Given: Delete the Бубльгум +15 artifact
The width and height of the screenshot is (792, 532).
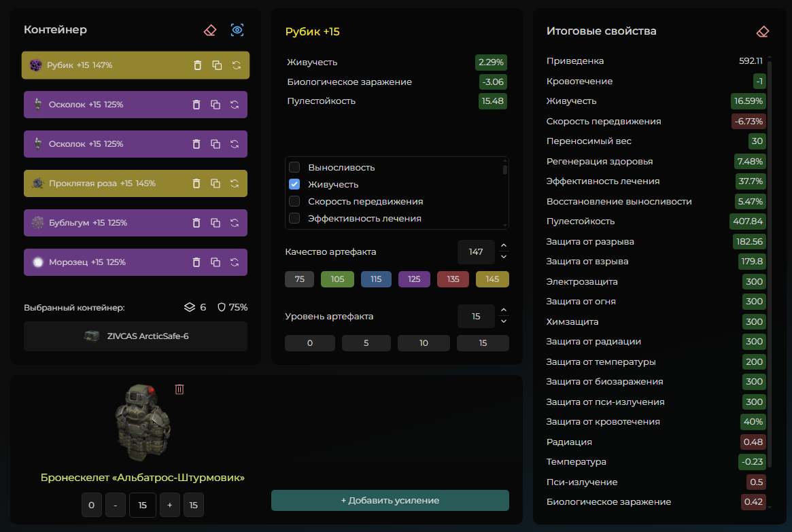Looking at the screenshot, I should [196, 223].
